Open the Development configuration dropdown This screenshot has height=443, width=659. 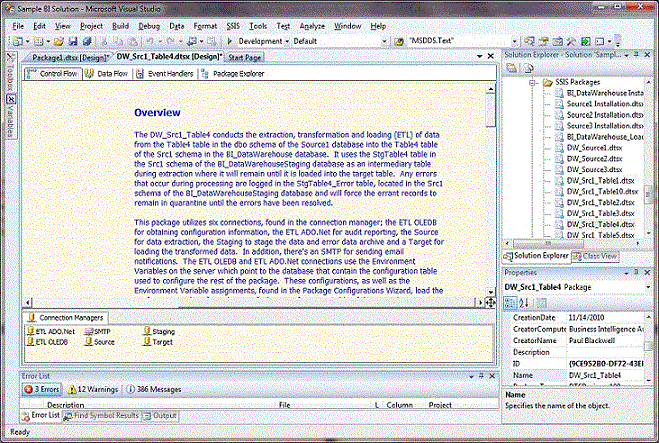click(287, 41)
